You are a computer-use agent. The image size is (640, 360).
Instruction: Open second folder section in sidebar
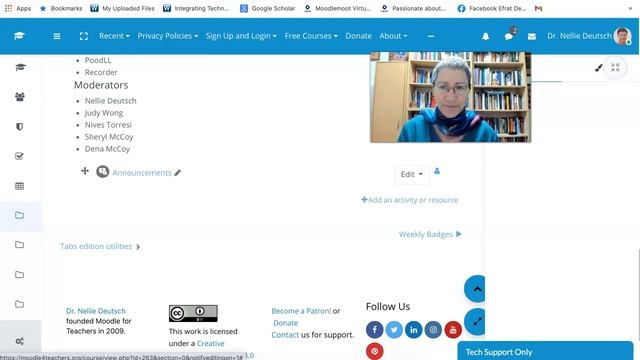pos(19,244)
